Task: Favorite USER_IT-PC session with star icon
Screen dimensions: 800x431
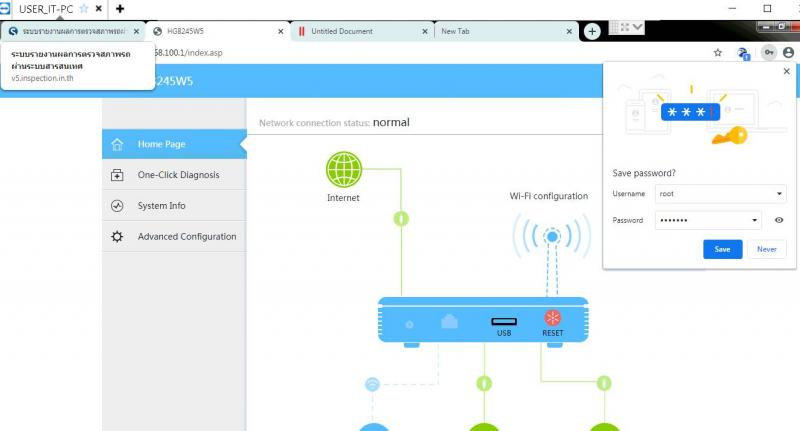Action: click(x=84, y=9)
